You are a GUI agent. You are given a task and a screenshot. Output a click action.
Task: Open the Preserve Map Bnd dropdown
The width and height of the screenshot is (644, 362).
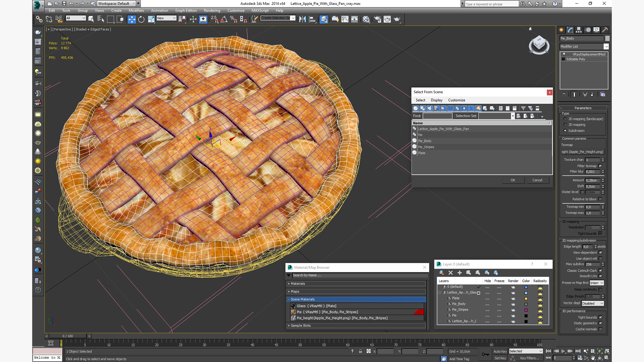pos(596,283)
